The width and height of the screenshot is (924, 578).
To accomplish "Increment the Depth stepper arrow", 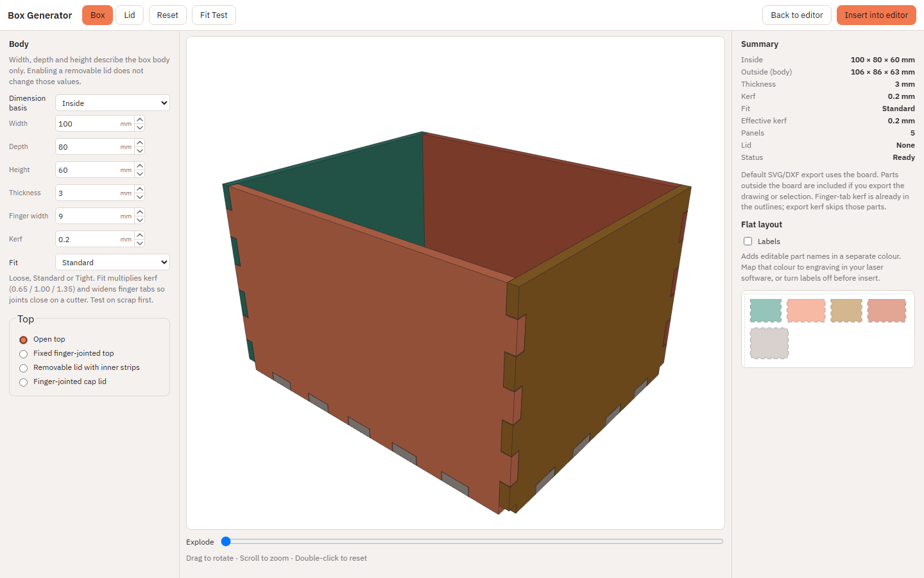I will pos(140,143).
